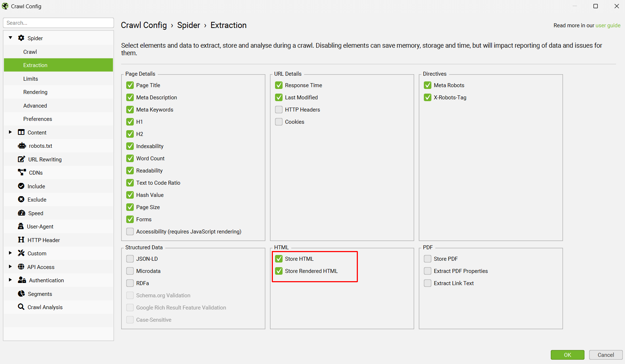Expand the Content tree section

click(x=10, y=132)
